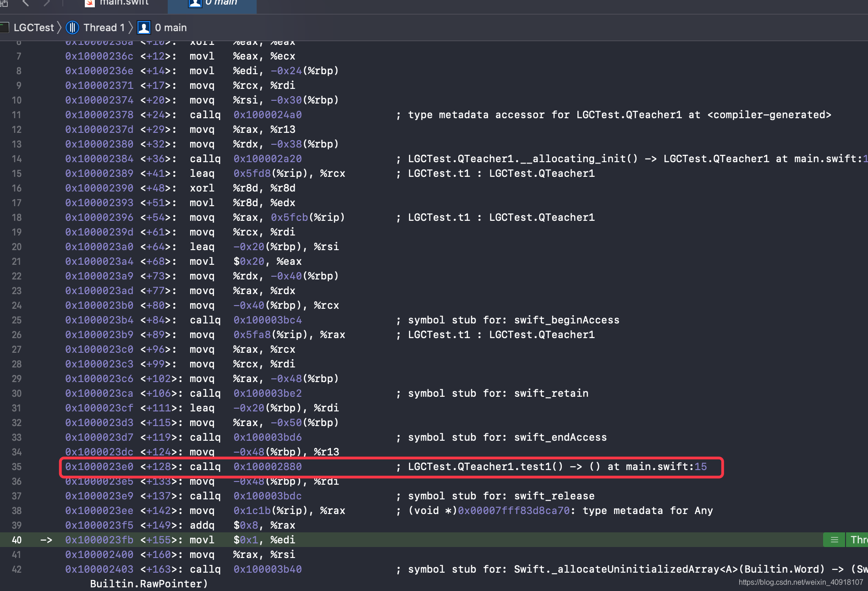This screenshot has height=591, width=868.
Task: Click address 0x10000236c on line 7
Action: click(x=99, y=56)
